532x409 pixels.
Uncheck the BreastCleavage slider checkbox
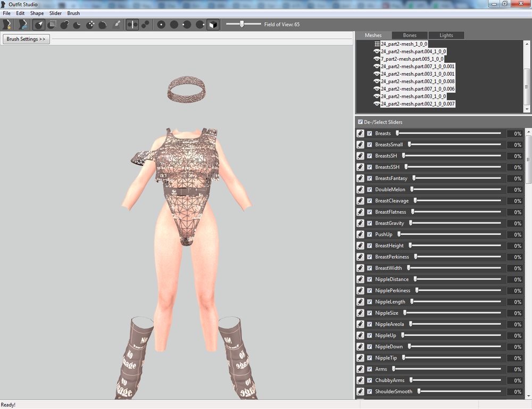click(370, 201)
